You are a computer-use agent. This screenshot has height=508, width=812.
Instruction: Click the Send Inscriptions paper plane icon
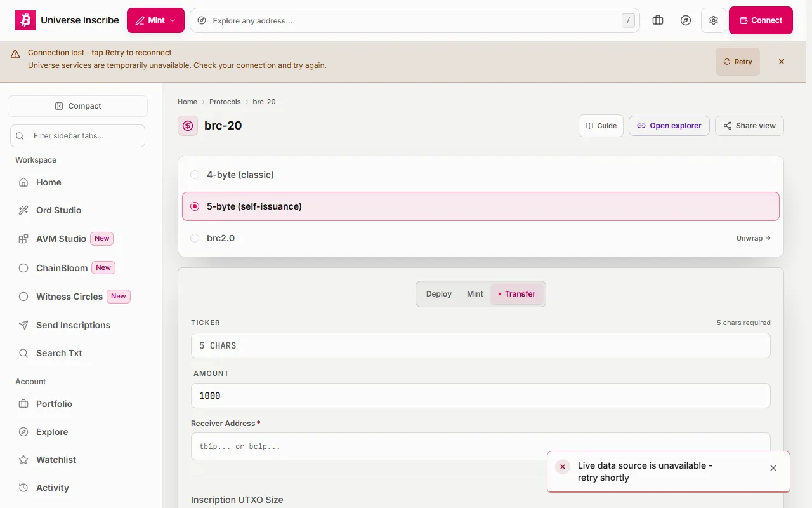tap(23, 325)
